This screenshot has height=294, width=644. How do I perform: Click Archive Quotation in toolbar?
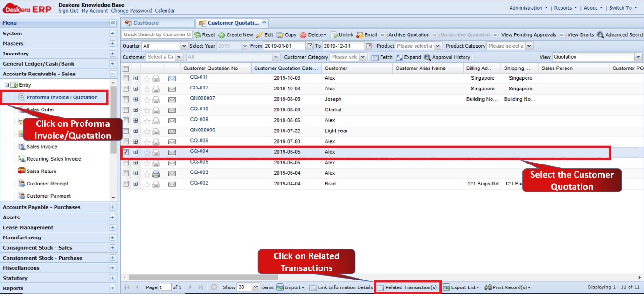pos(405,35)
